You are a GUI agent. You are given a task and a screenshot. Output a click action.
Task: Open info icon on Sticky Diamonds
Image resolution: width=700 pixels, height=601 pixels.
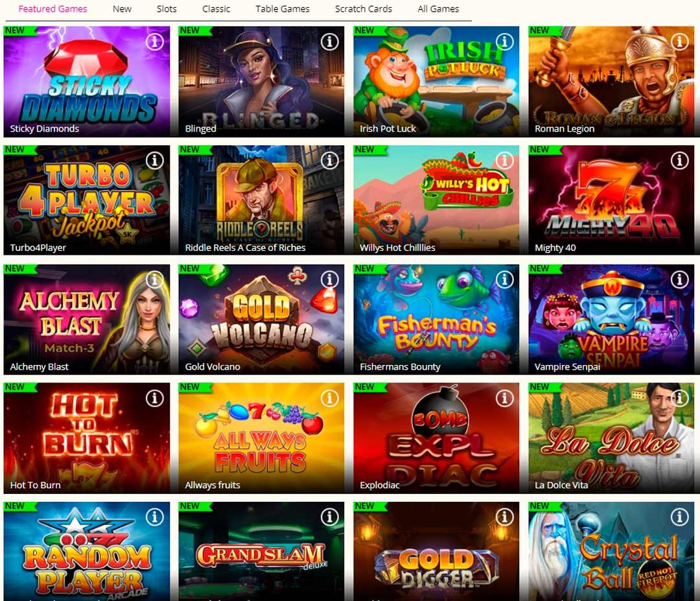tap(154, 42)
